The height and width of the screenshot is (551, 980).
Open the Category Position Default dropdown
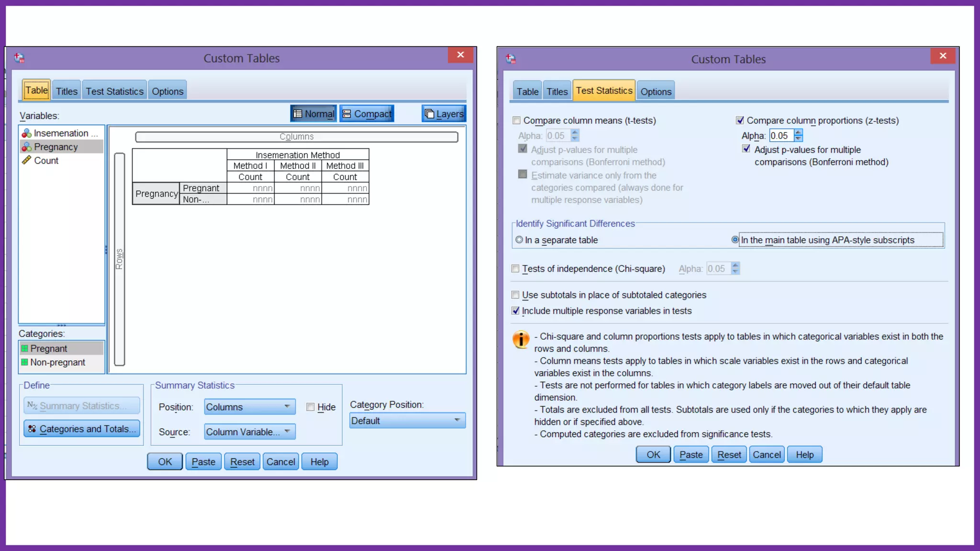(x=407, y=420)
